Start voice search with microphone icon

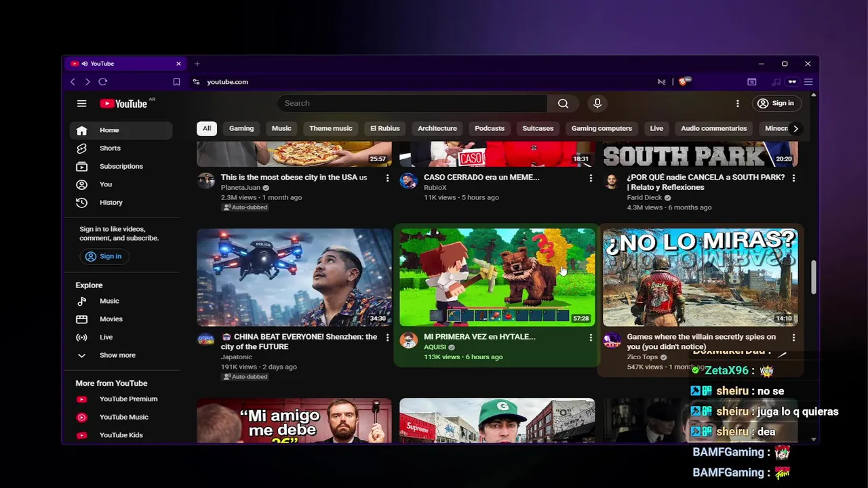tap(597, 103)
